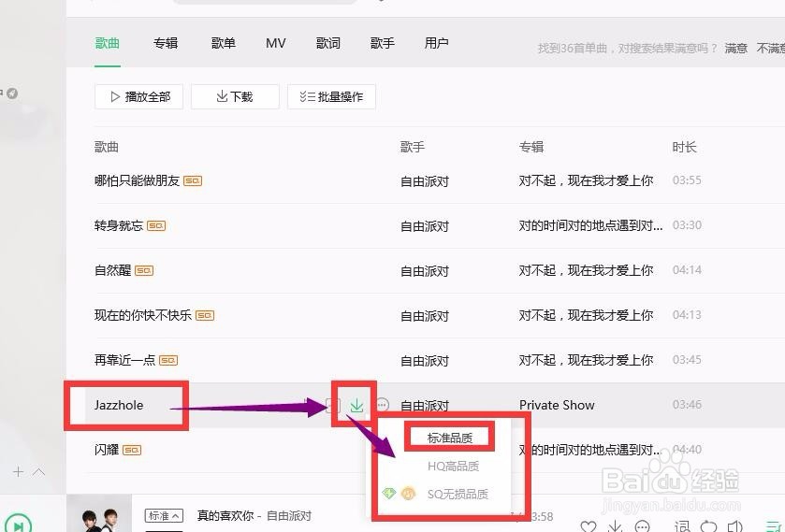Select song 再靠近一点
This screenshot has width=785, height=532.
click(x=124, y=360)
